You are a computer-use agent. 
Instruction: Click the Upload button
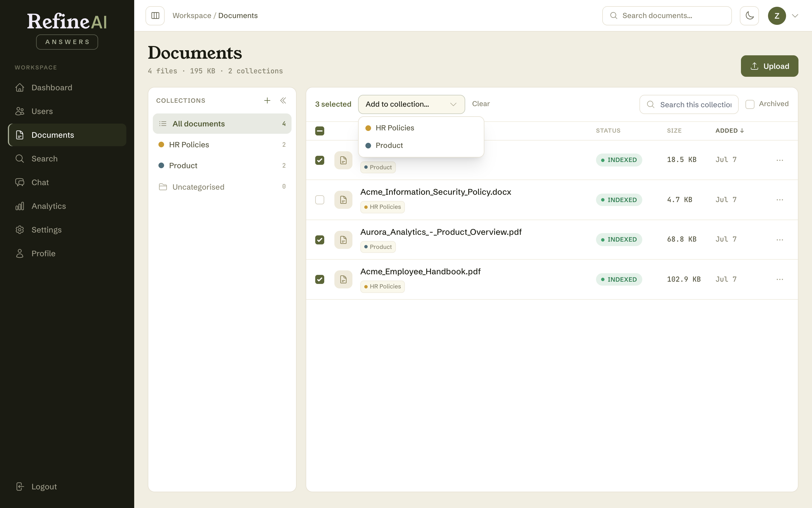[x=769, y=66]
